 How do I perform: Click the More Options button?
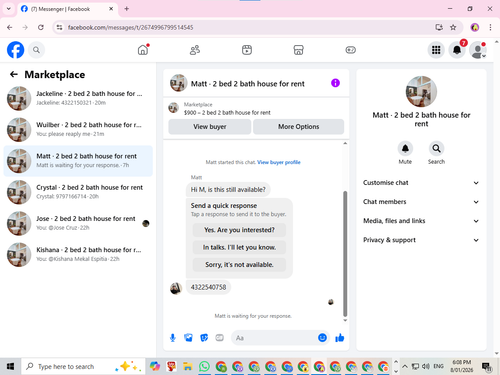(x=299, y=127)
